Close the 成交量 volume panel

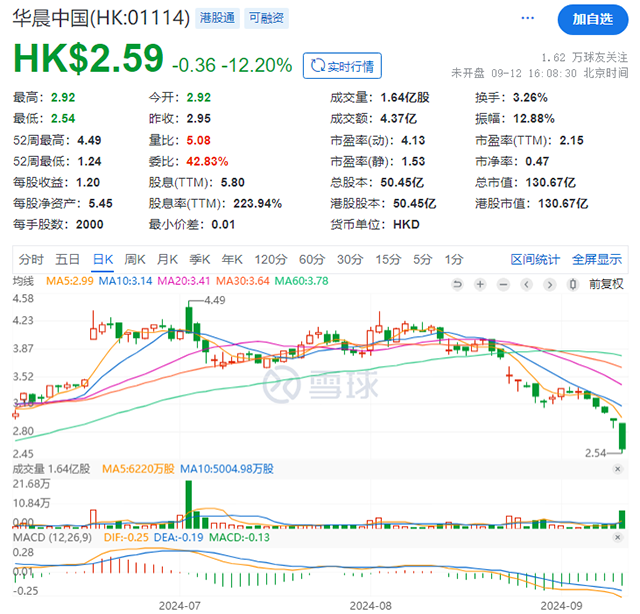pyautogui.click(x=618, y=469)
